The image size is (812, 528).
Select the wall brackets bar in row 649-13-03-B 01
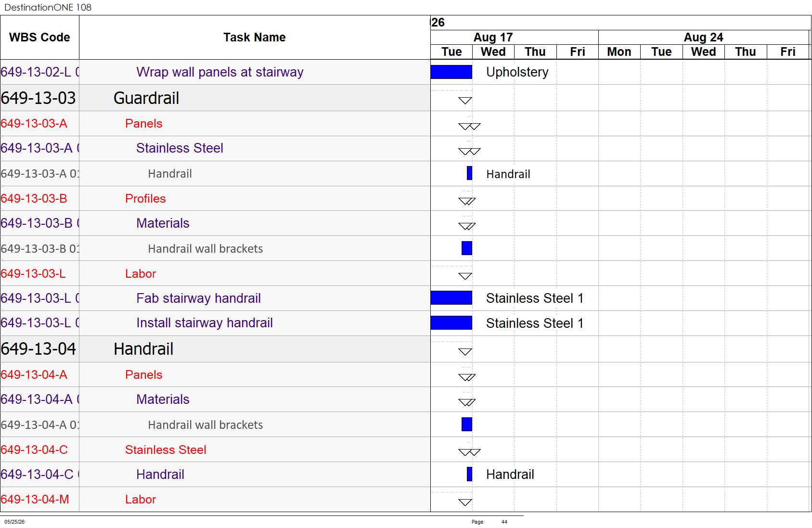coord(467,248)
